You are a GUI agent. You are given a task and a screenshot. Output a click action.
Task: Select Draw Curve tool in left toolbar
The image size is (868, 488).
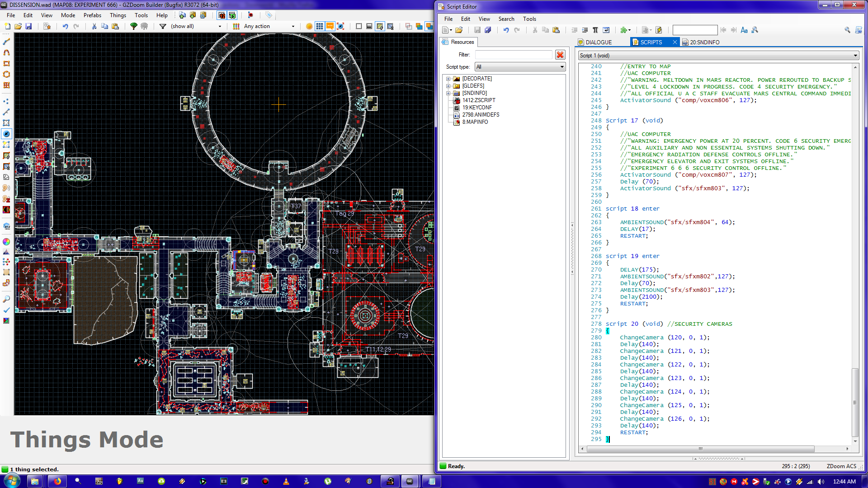tap(6, 52)
